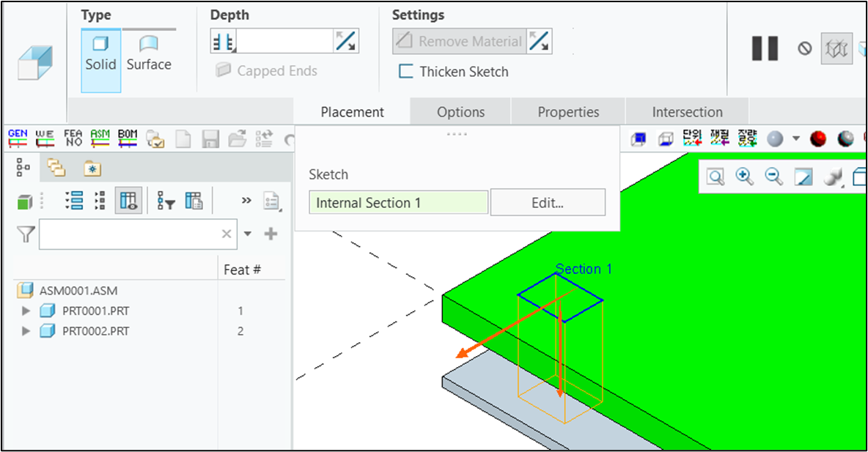Expand the PRT0002.PRT tree node
Image resolution: width=868 pixels, height=452 pixels.
[26, 331]
